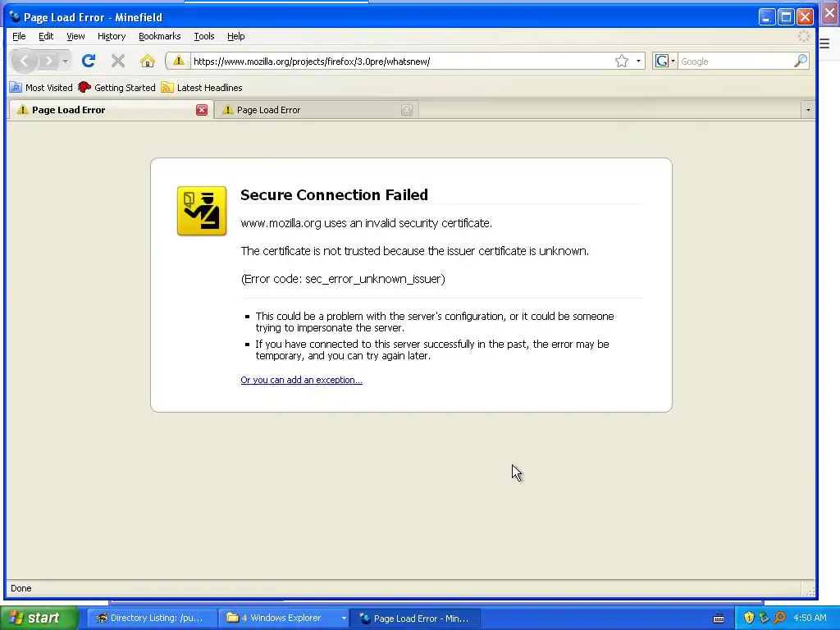
Task: Click the Windows Start button
Action: [39, 618]
